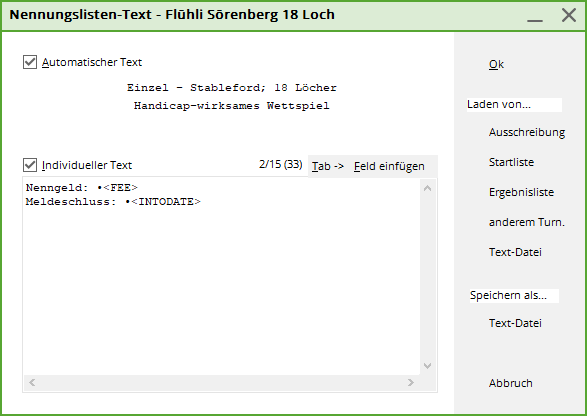Load text from Ausschreibung

point(527,132)
